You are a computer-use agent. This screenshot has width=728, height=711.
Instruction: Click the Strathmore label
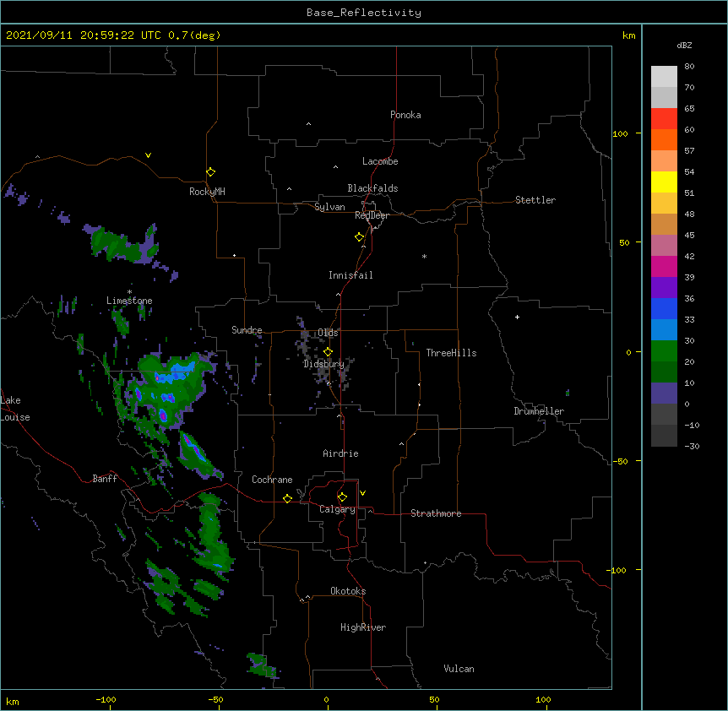pos(436,513)
